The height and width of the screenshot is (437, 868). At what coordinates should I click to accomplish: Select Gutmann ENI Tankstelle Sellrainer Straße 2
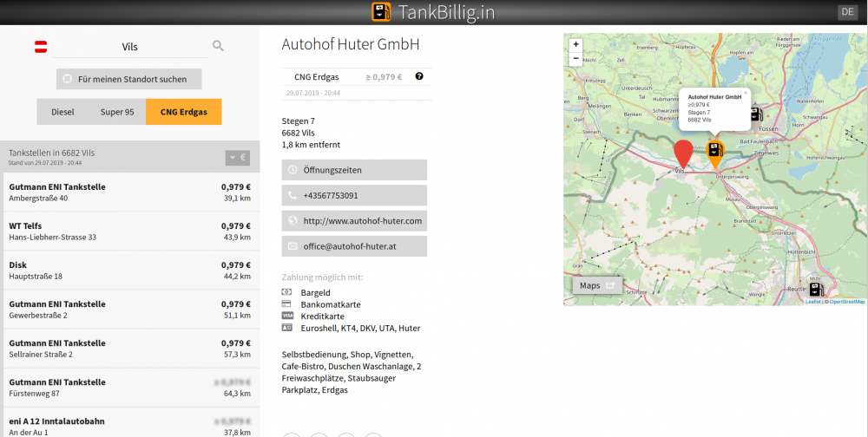(x=131, y=349)
